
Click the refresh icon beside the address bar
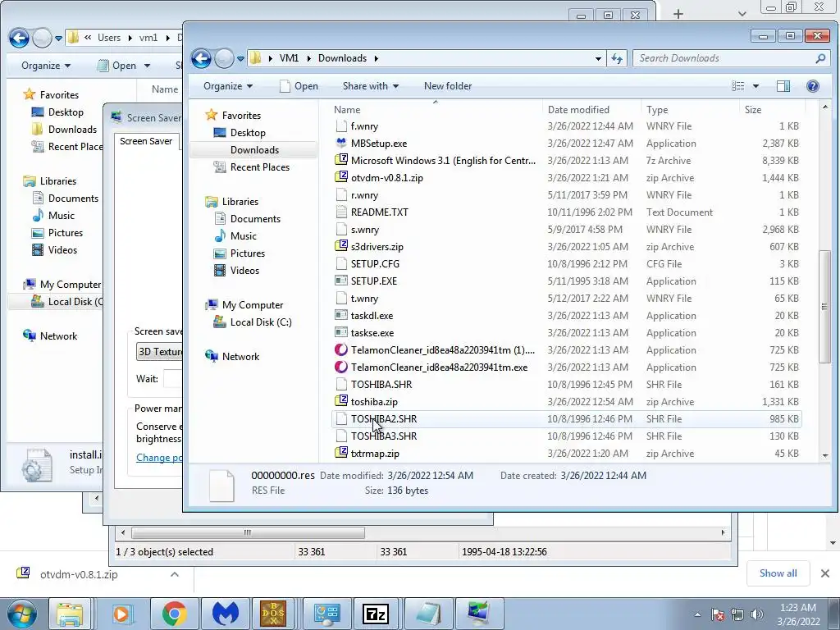(x=617, y=58)
